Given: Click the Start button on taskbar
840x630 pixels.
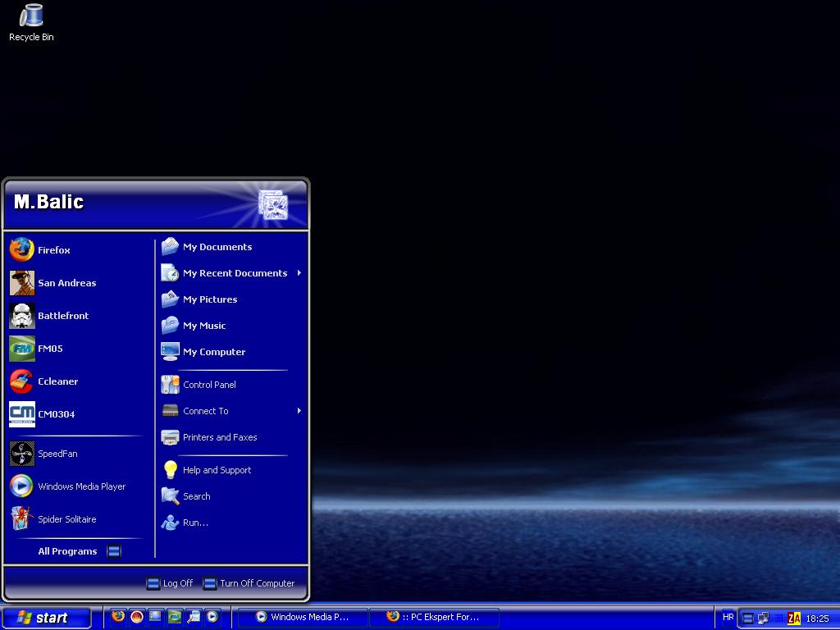Looking at the screenshot, I should (x=46, y=618).
